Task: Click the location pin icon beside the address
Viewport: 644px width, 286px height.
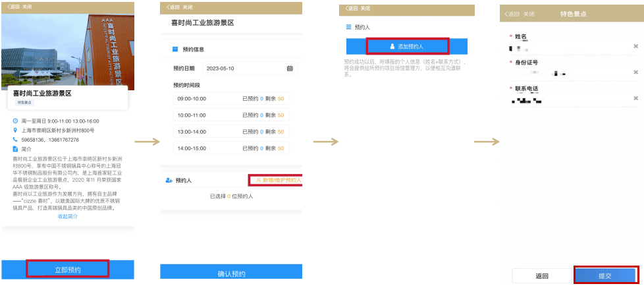Action: point(15,130)
